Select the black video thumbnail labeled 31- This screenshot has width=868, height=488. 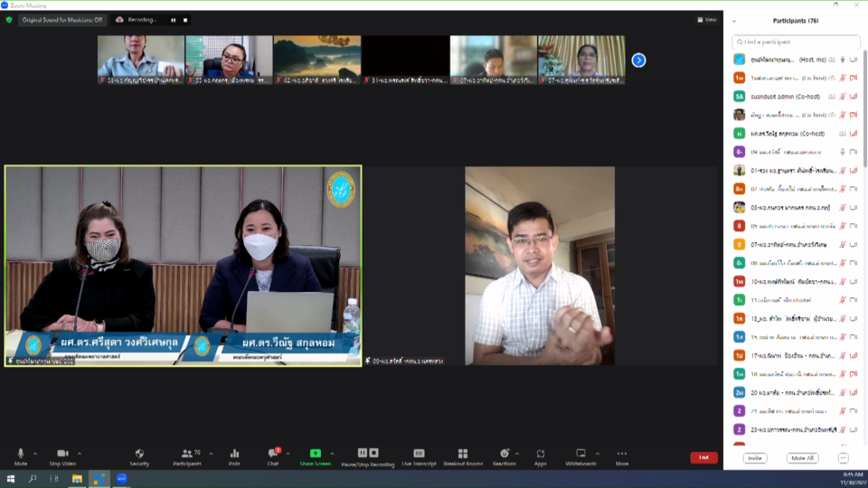pos(405,60)
